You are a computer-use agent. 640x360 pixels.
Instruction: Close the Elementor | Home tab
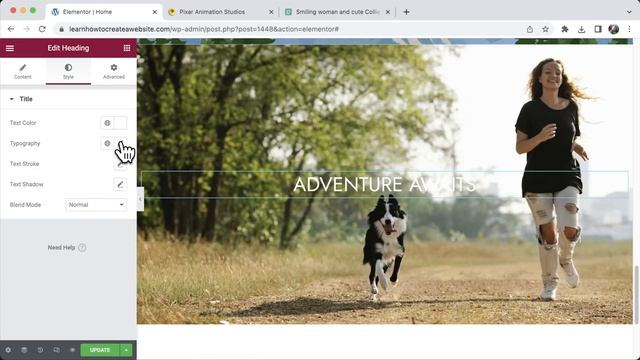tap(155, 12)
